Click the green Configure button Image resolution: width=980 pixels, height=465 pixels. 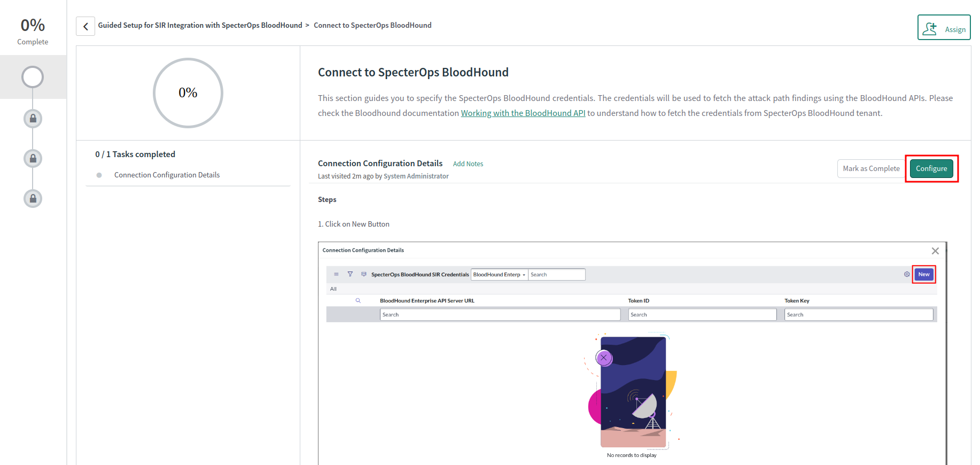point(931,168)
